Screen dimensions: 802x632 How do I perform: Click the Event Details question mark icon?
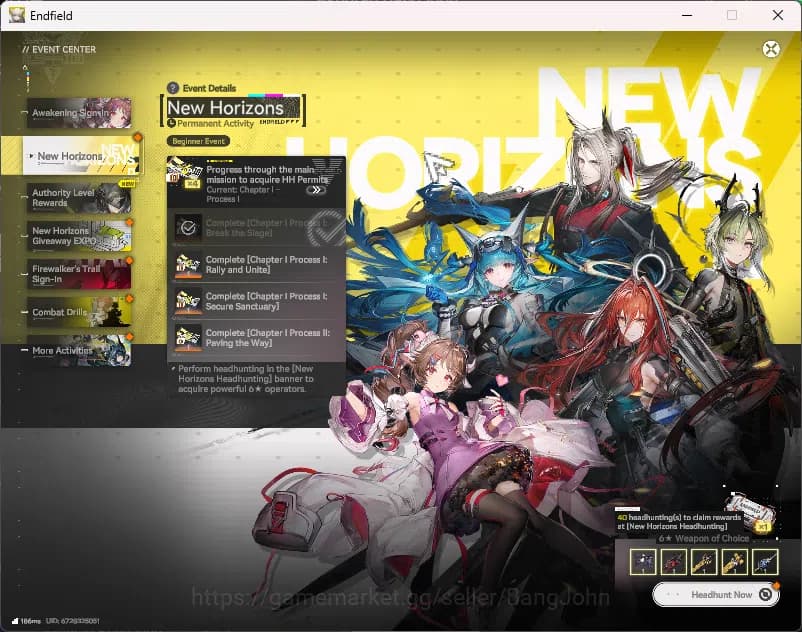tap(174, 88)
